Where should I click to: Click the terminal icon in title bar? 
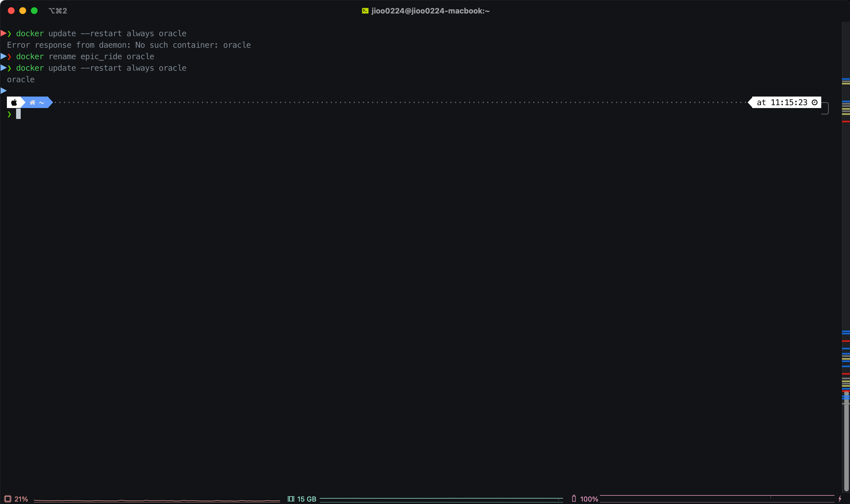point(365,11)
